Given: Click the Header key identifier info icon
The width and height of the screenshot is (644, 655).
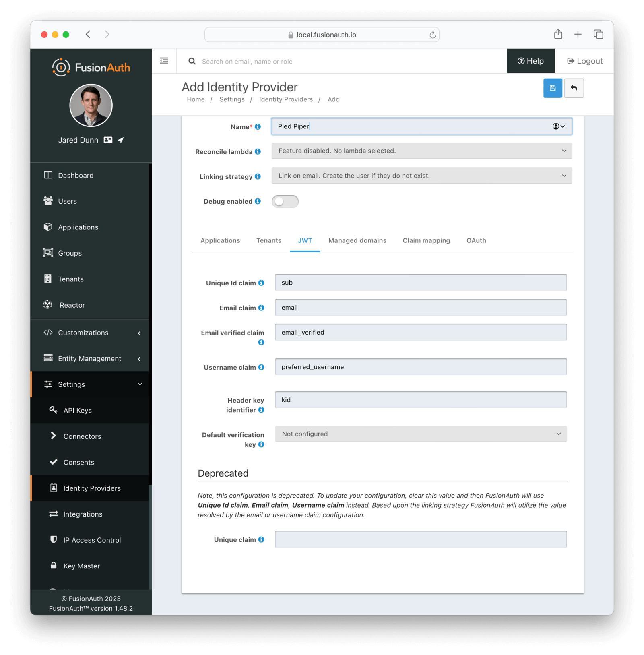Looking at the screenshot, I should pos(261,410).
